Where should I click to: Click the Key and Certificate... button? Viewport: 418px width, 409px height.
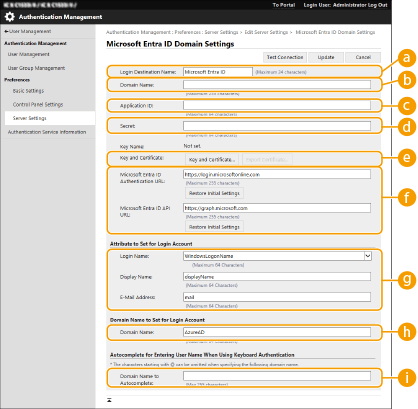pyautogui.click(x=212, y=160)
